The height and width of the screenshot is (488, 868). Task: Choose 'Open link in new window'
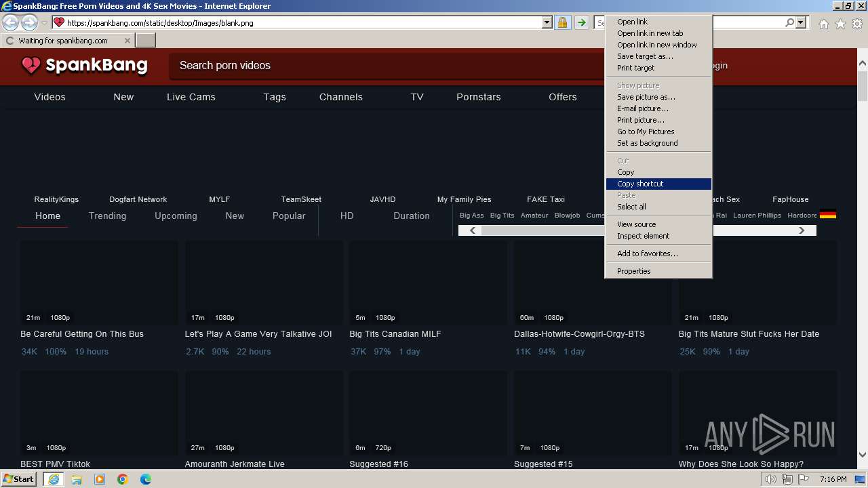[x=658, y=45]
